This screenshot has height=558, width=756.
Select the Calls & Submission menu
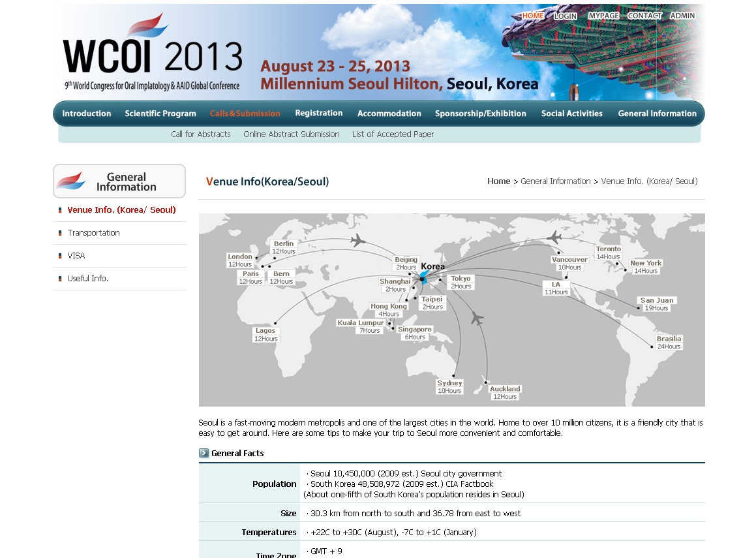pyautogui.click(x=245, y=114)
